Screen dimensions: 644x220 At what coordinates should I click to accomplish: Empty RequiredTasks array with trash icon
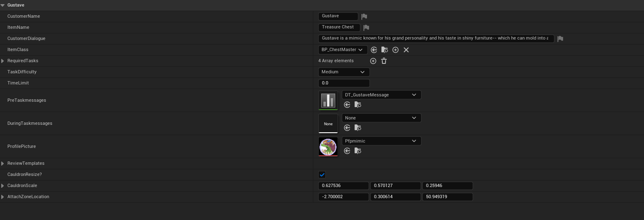click(384, 61)
